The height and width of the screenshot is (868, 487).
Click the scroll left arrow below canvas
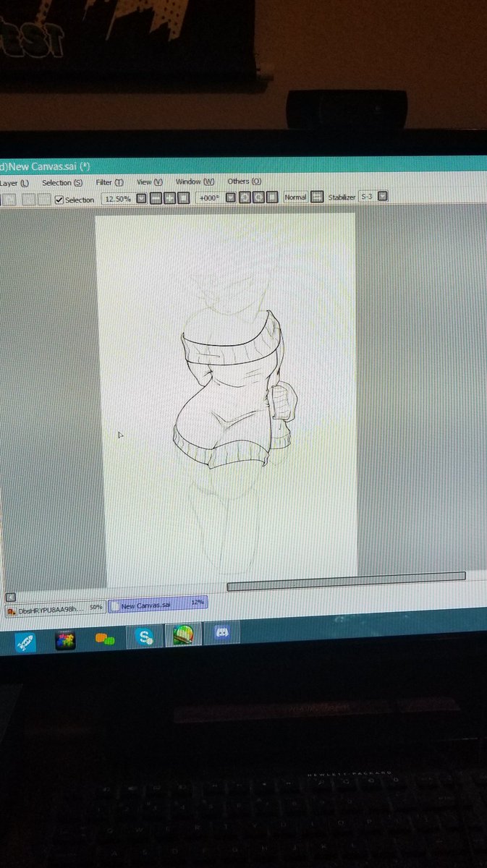[10, 597]
